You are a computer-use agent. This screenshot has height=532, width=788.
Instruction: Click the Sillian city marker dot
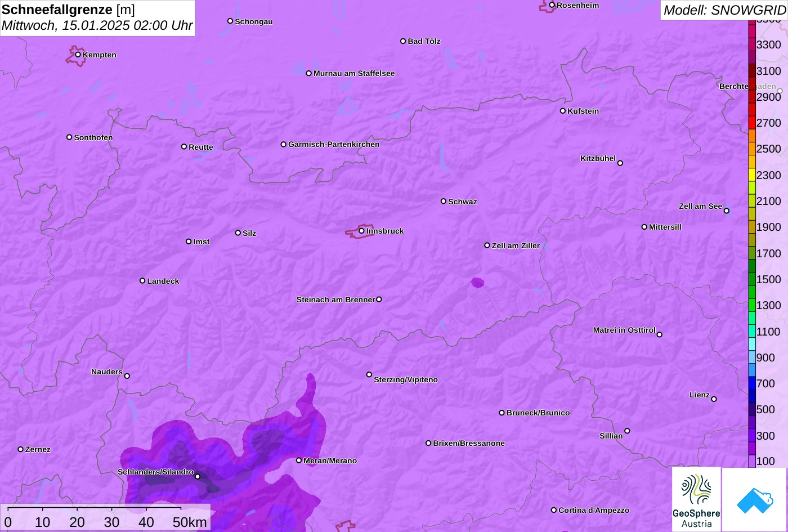(627, 431)
